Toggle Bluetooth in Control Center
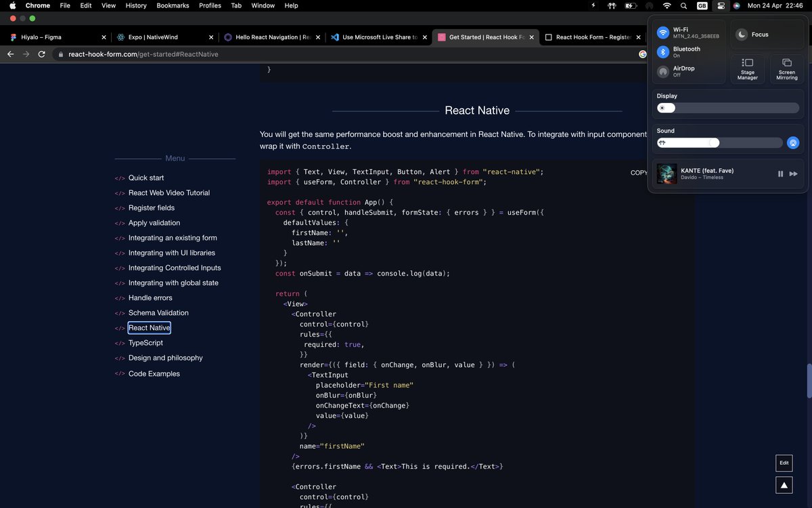Screen dimensions: 812x508 tap(663, 51)
